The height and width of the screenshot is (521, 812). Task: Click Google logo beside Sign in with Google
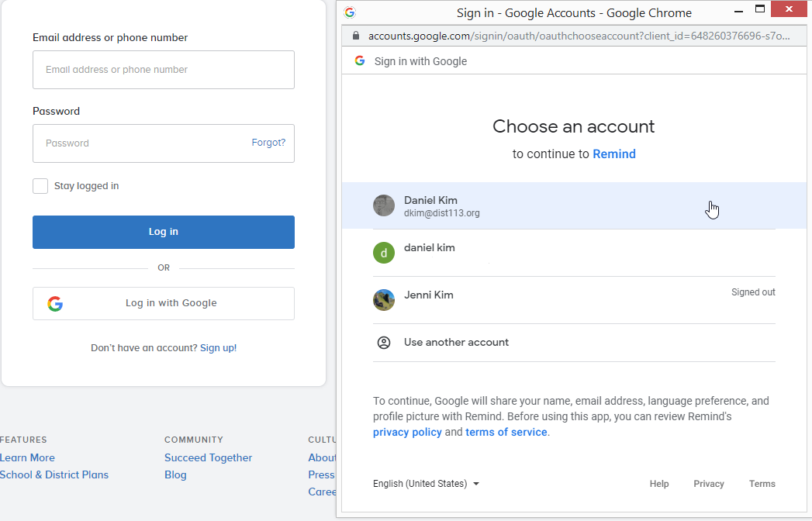pyautogui.click(x=359, y=60)
